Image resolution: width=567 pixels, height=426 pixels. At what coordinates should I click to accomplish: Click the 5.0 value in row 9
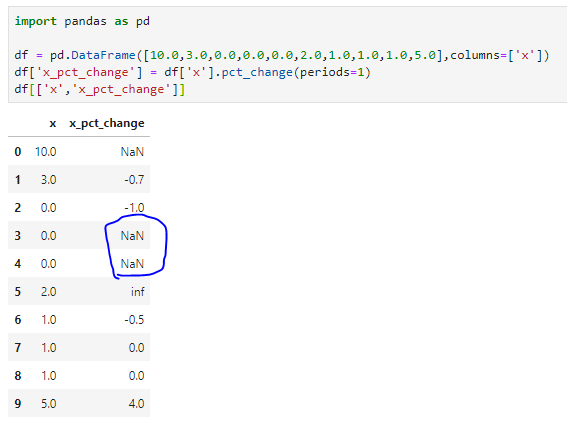coord(48,404)
